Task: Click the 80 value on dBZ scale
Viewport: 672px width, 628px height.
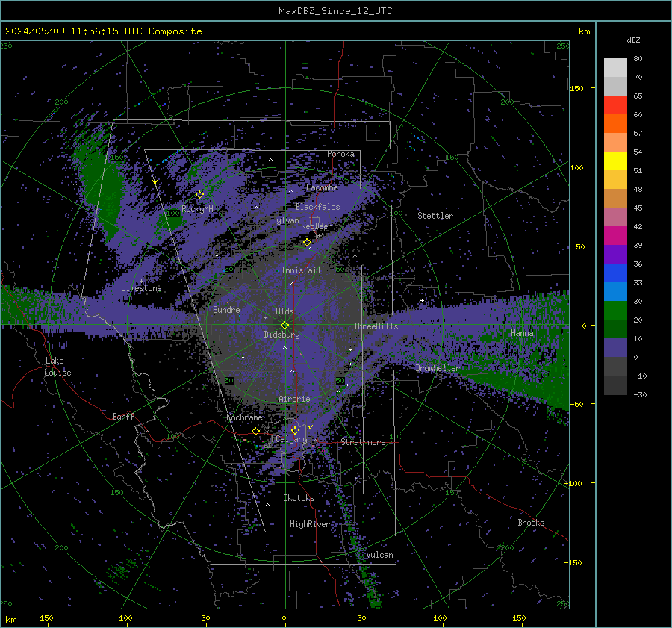Action: click(x=638, y=58)
